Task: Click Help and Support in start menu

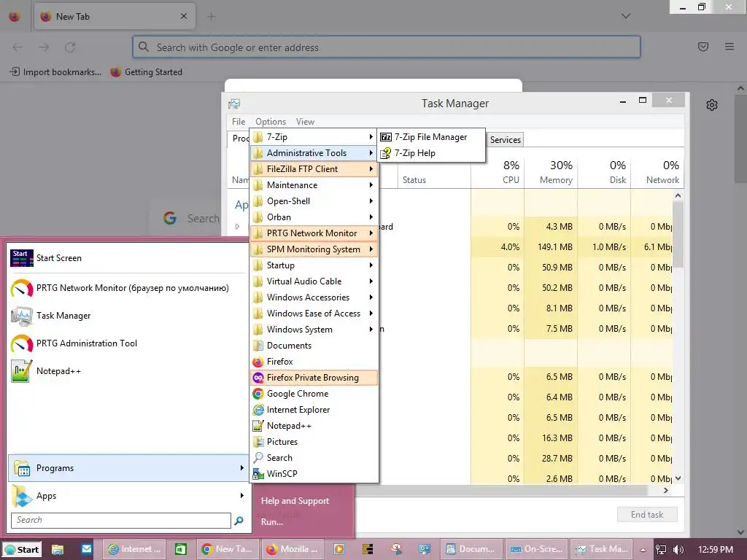Action: pyautogui.click(x=295, y=501)
